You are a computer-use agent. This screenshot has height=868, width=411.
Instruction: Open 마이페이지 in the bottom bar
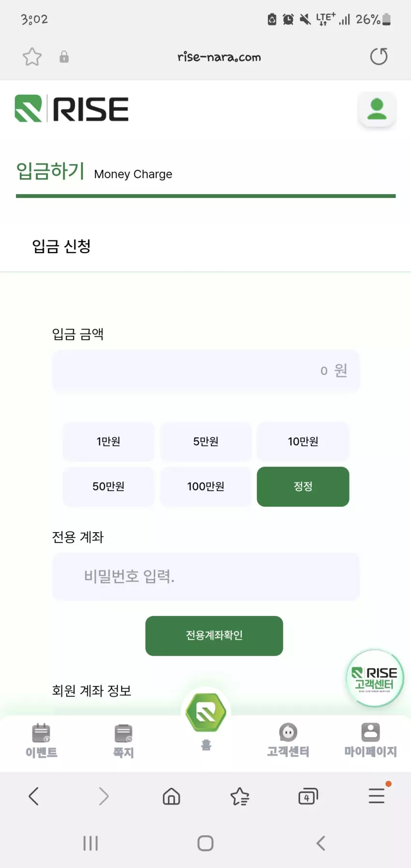point(370,740)
